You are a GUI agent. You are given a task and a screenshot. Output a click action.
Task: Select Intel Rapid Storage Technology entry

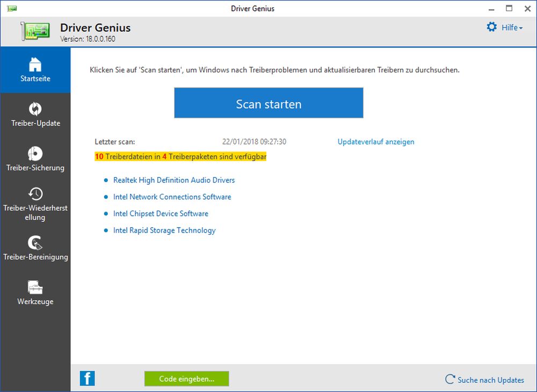tap(164, 230)
